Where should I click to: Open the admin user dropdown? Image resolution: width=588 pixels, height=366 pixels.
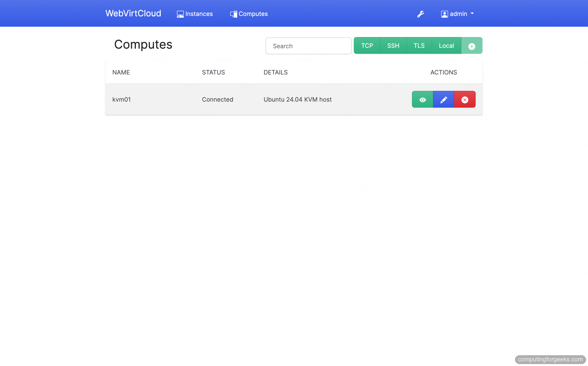coord(457,14)
